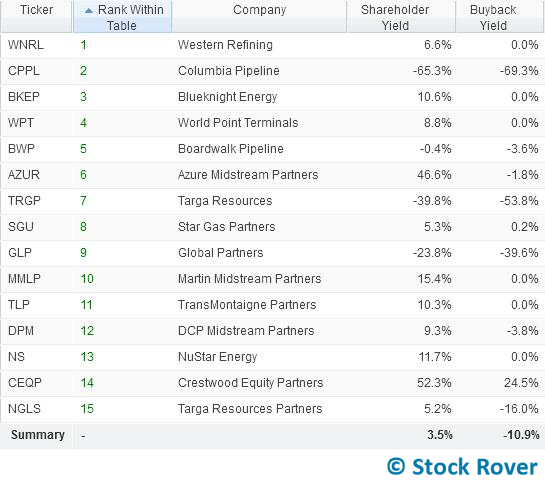The width and height of the screenshot is (545, 482).
Task: Select the WNRL ticker row
Action: (x=272, y=45)
